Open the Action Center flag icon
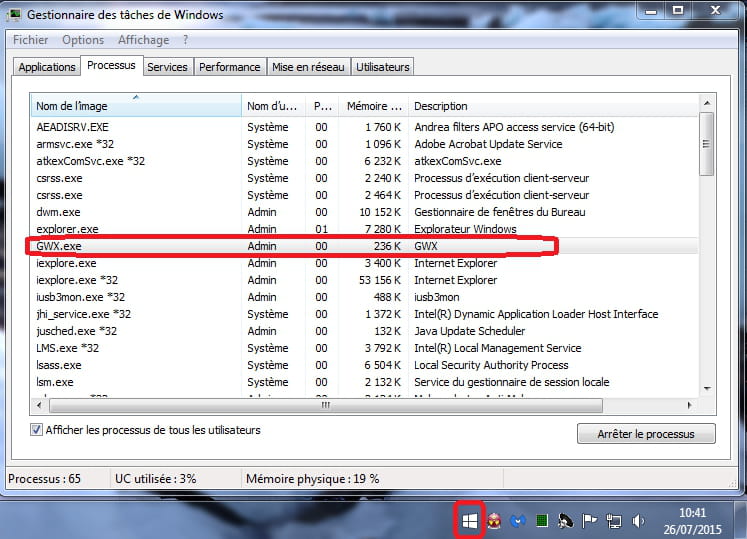The image size is (747, 539). (x=589, y=521)
